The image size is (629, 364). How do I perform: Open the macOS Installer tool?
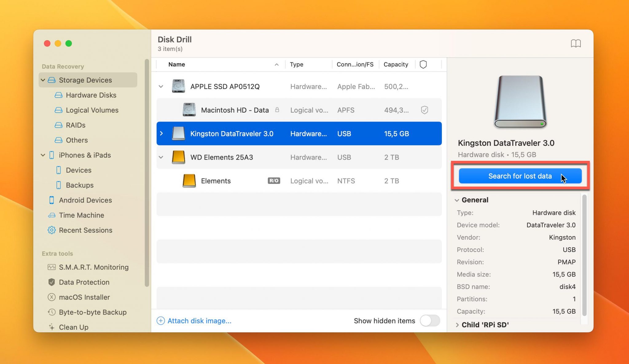point(84,297)
